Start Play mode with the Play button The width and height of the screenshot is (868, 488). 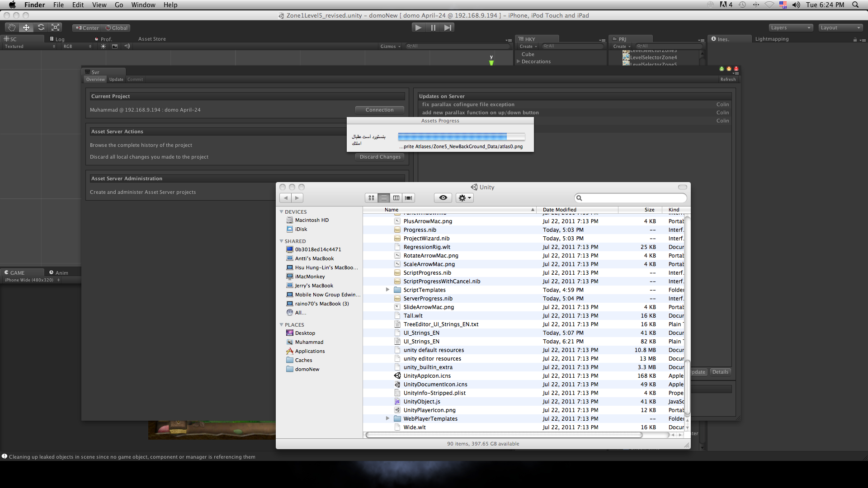point(418,28)
